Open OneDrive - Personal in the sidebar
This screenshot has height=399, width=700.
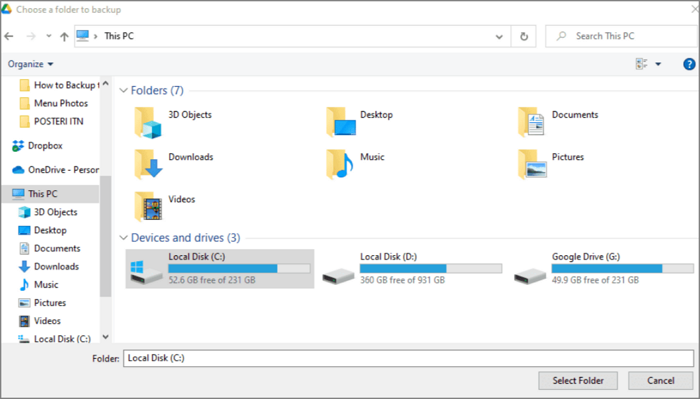(56, 170)
